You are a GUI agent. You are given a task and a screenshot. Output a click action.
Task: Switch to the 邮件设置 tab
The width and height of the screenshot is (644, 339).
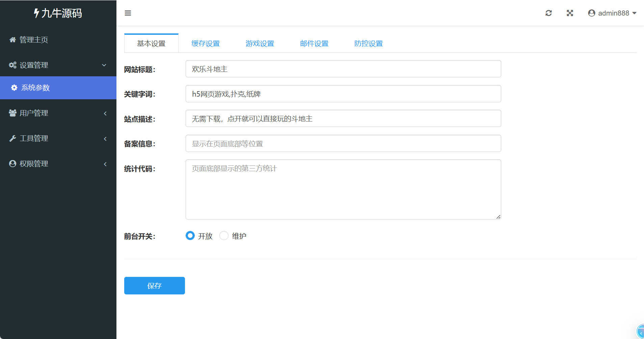314,43
